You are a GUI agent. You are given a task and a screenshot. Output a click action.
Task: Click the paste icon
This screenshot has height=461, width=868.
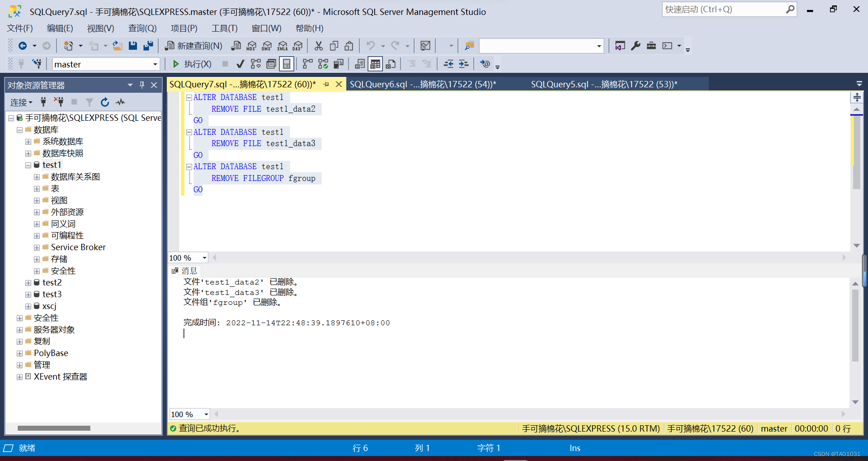pos(349,46)
